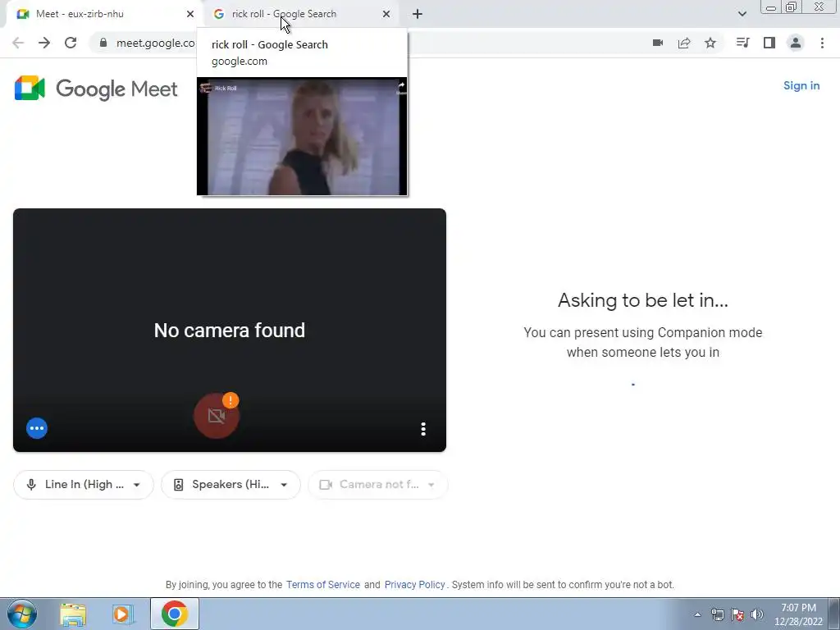Open the Terms of Service link
Screen dimensions: 840x630
[323, 584]
